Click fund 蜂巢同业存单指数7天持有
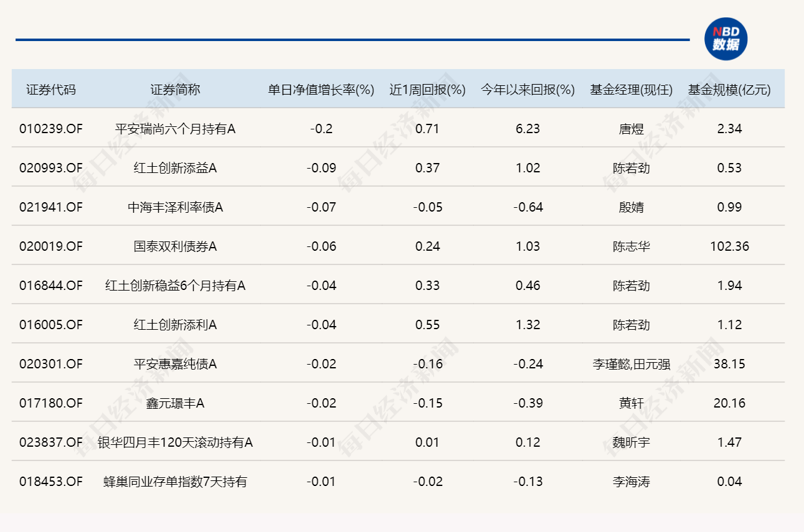The image size is (804, 532). pyautogui.click(x=175, y=482)
